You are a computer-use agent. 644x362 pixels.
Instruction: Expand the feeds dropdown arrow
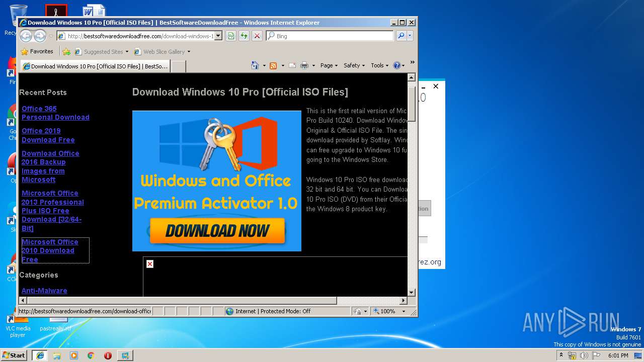283,65
